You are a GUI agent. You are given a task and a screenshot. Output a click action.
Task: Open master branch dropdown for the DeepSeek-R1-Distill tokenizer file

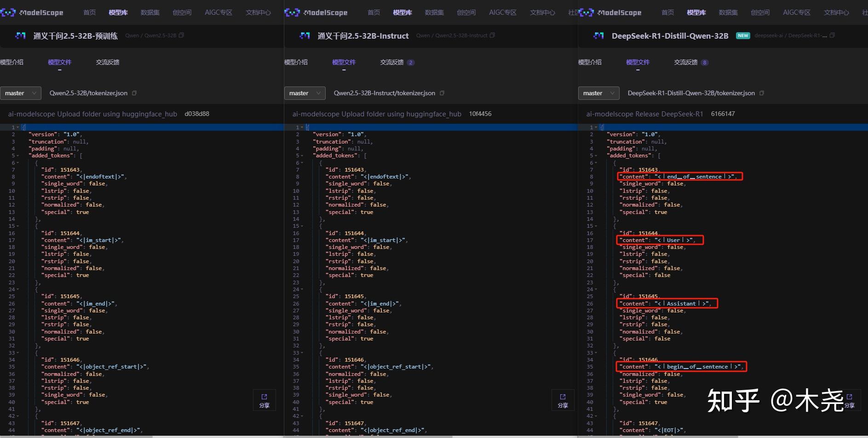(x=598, y=93)
